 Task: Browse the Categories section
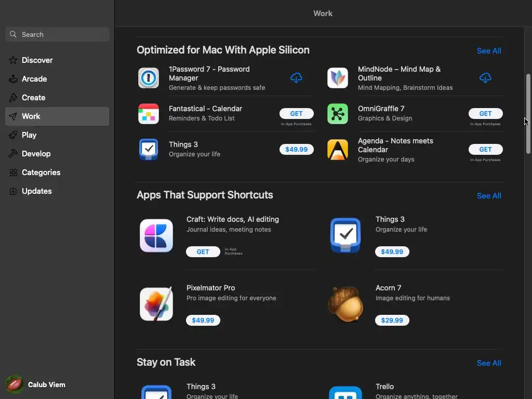point(57,172)
